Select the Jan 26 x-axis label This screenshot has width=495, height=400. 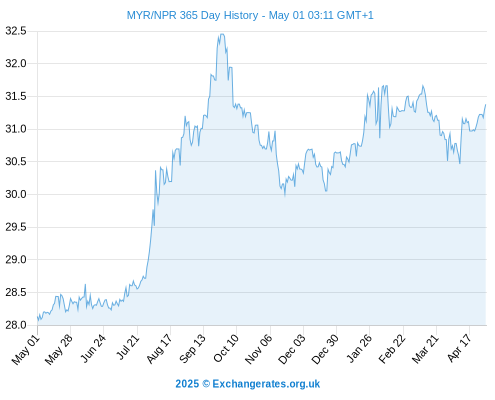click(x=359, y=348)
